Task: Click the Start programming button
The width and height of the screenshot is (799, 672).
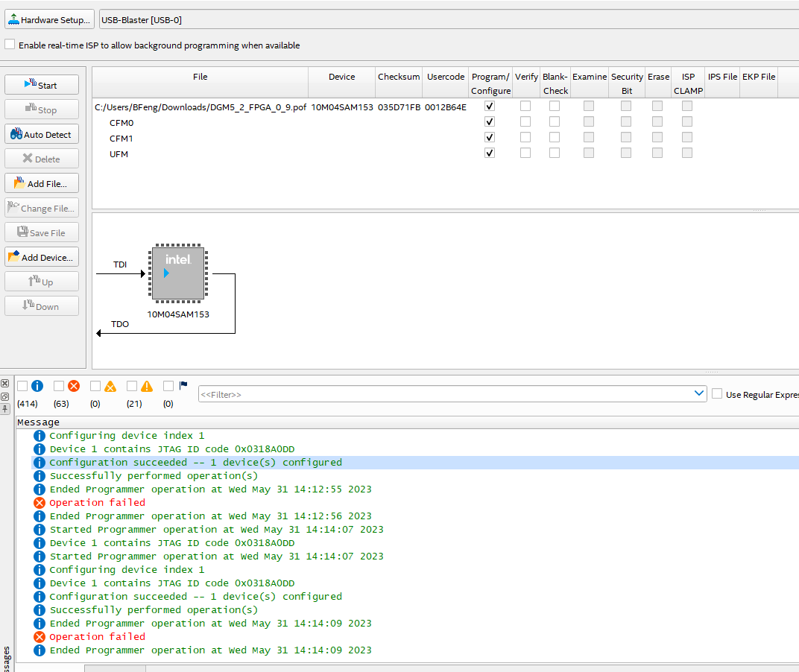Action: pyautogui.click(x=42, y=85)
